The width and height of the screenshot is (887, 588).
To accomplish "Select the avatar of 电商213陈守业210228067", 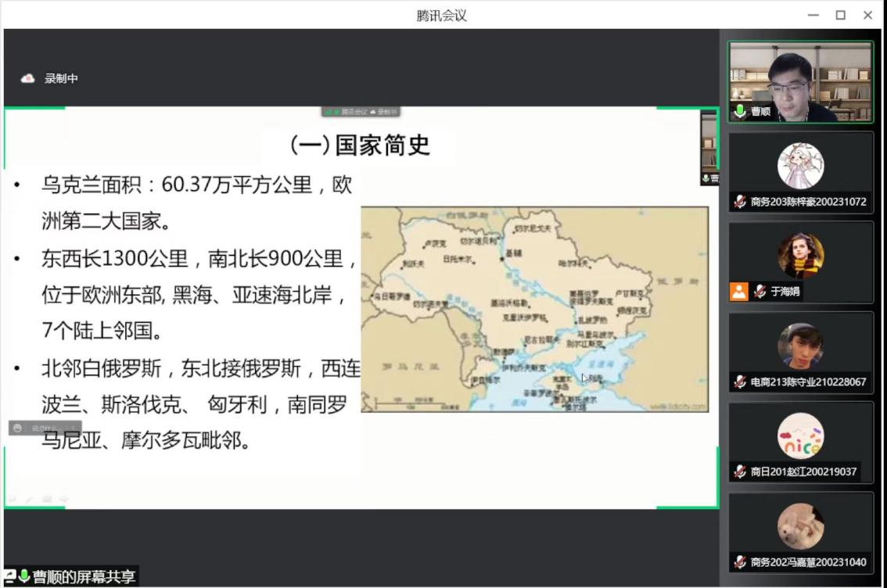I will coord(800,346).
